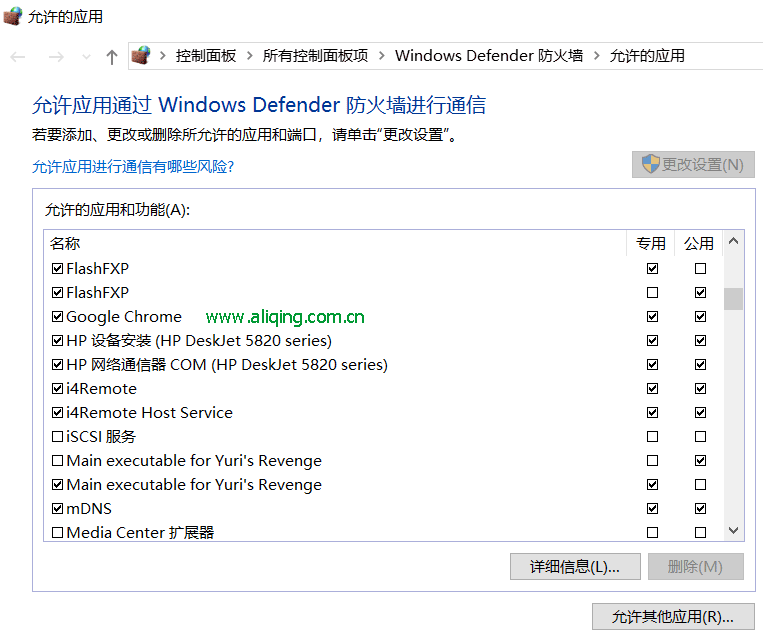Select the Google Chrome row text

[124, 317]
